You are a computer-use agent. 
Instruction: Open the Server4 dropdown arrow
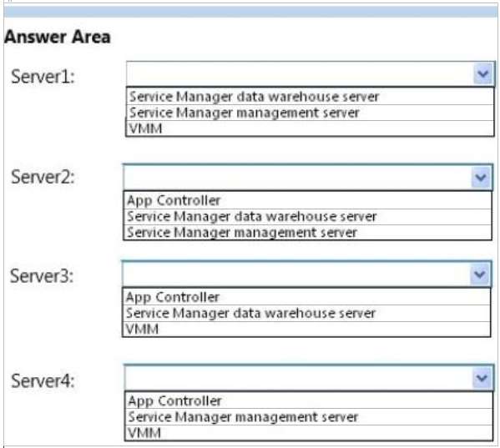pos(482,378)
